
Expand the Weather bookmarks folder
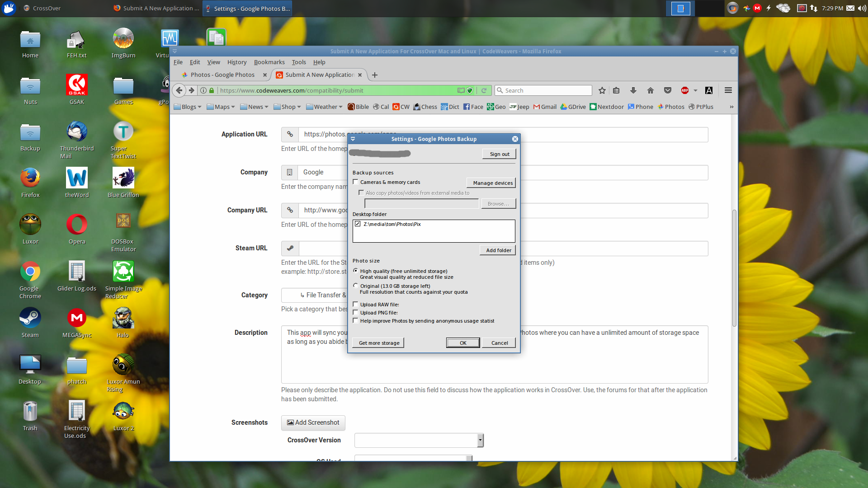[x=324, y=107]
